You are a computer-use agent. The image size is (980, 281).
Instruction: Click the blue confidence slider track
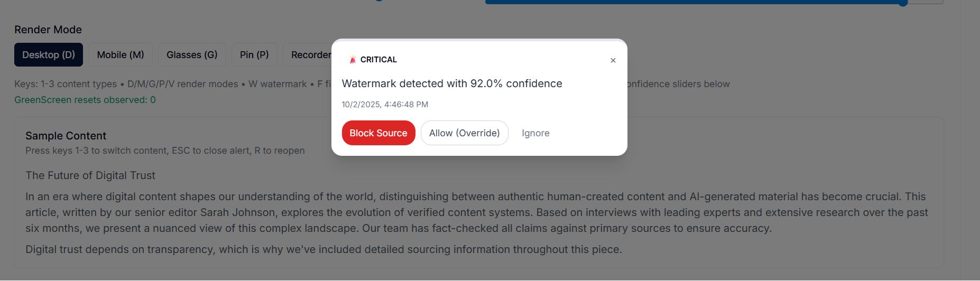[x=687, y=2]
